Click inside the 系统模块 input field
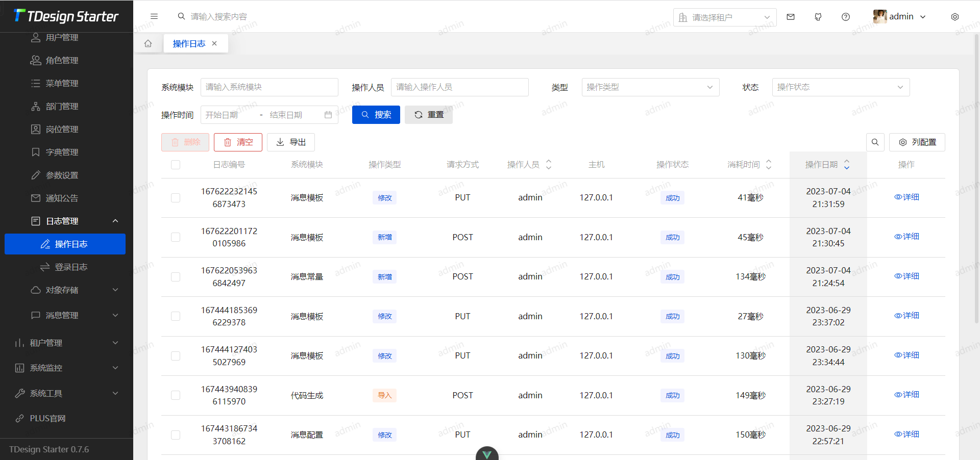This screenshot has height=460, width=980. [269, 87]
